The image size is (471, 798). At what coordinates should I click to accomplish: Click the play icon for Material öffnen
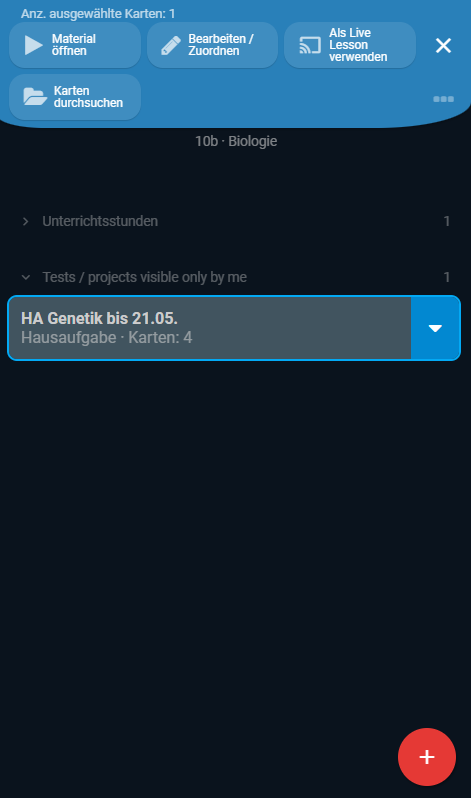34,45
